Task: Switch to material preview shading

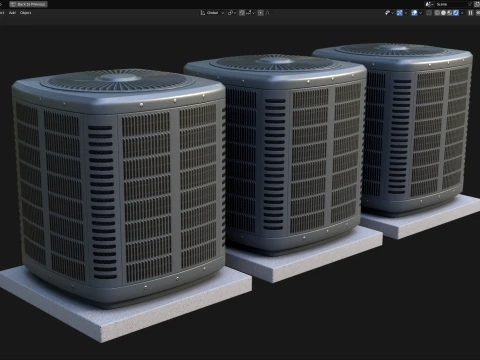Action: click(449, 13)
